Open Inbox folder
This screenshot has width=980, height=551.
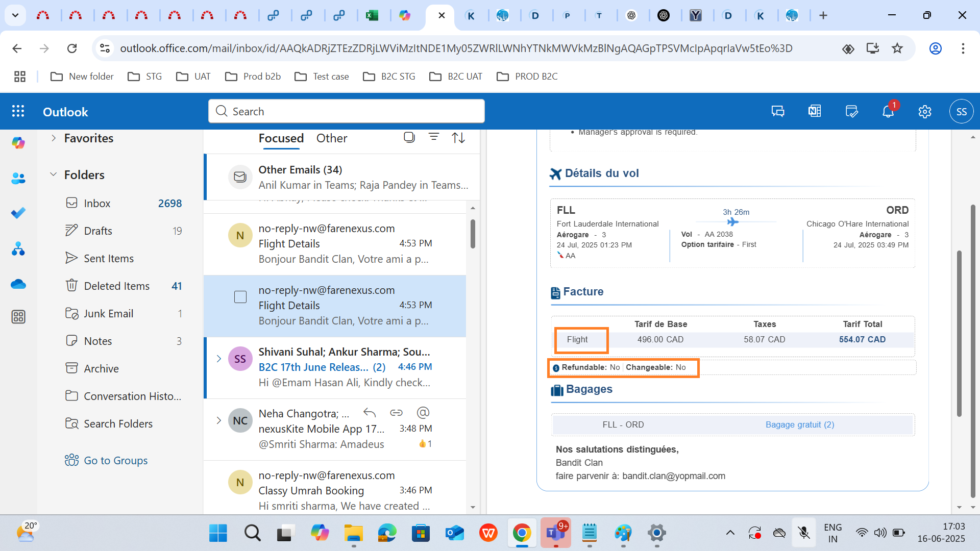point(122,203)
